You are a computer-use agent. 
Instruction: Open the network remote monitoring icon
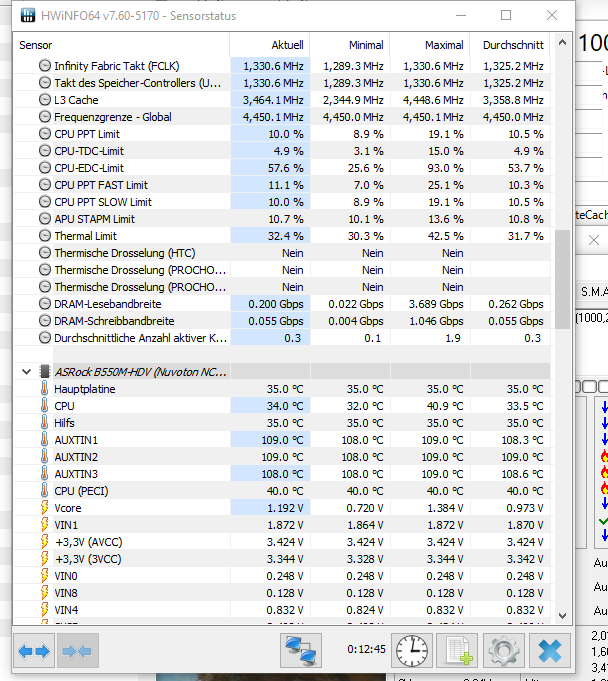pos(301,651)
